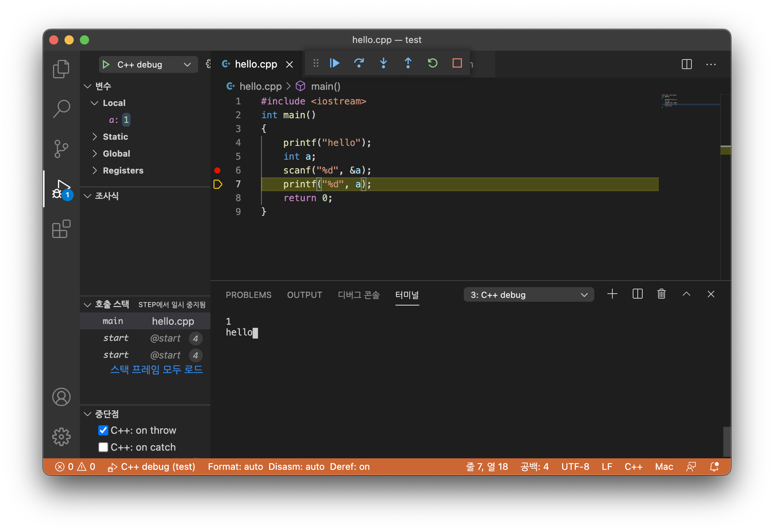The height and width of the screenshot is (532, 774).
Task: Click Mac configuration in status bar
Action: [664, 467]
